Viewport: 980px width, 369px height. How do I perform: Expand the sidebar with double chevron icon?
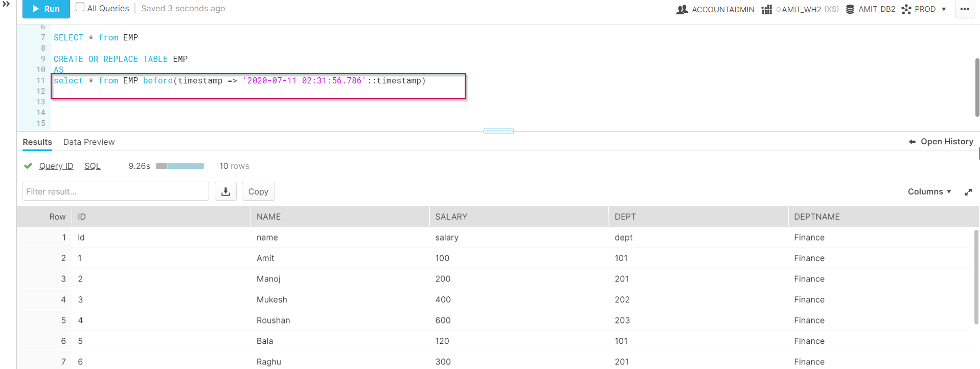pyautogui.click(x=6, y=4)
